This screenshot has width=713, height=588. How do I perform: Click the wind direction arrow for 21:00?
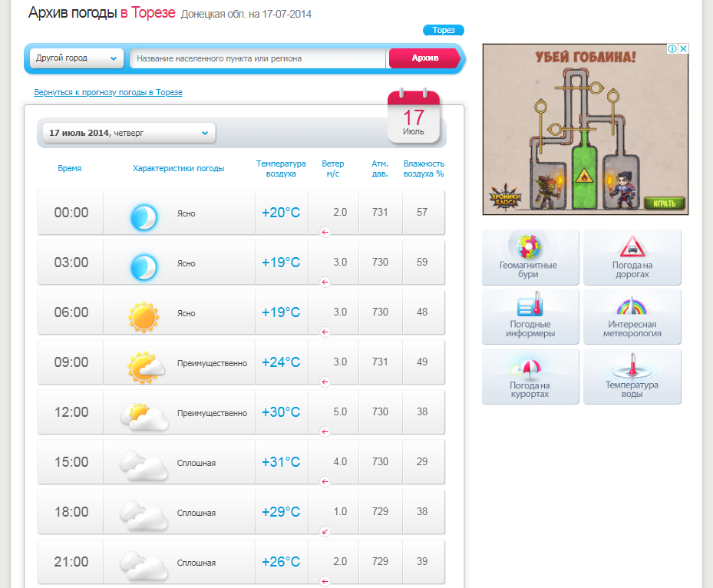point(325,581)
